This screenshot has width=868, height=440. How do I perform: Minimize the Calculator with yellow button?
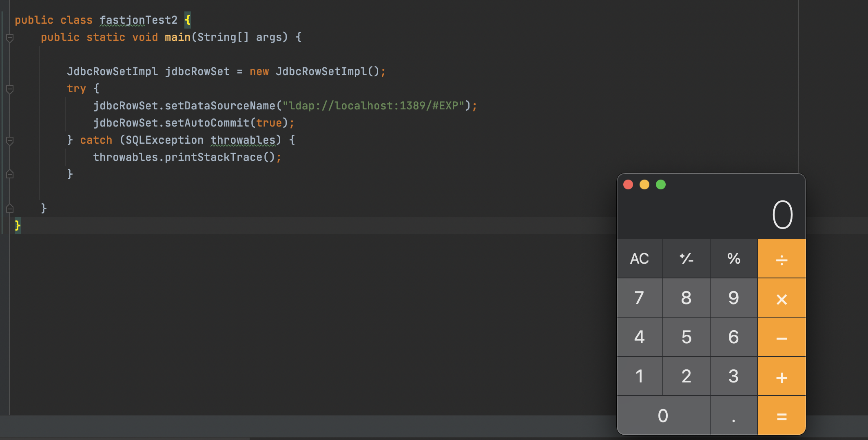(644, 185)
